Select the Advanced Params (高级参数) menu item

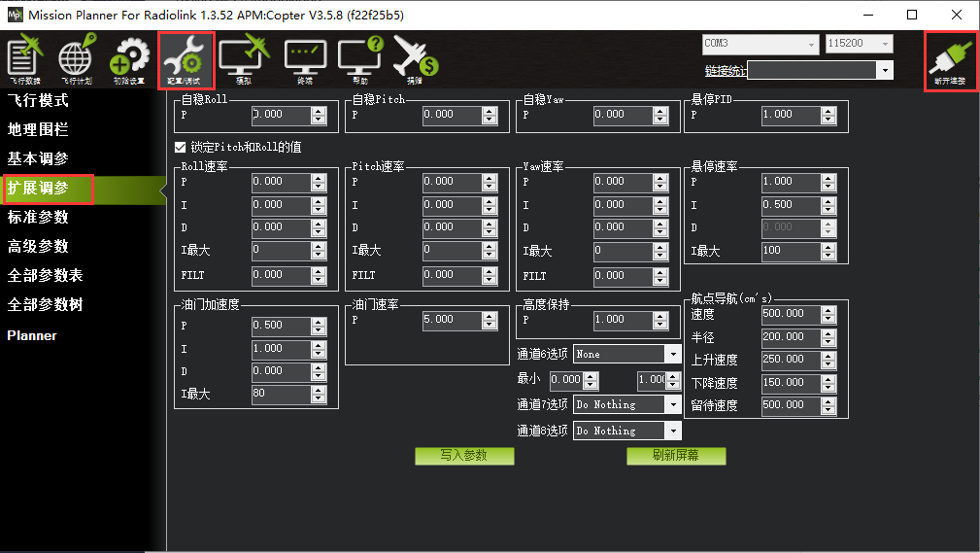click(x=38, y=247)
